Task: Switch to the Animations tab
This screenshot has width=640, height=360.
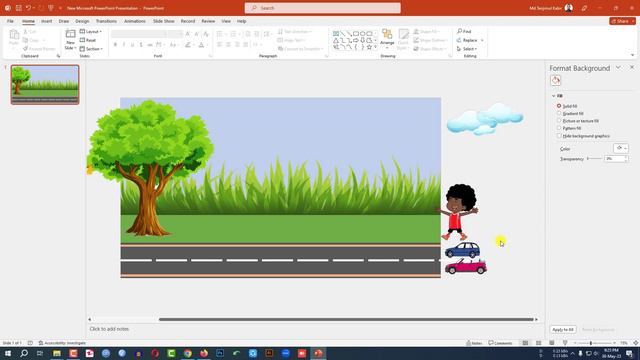Action: (x=135, y=21)
